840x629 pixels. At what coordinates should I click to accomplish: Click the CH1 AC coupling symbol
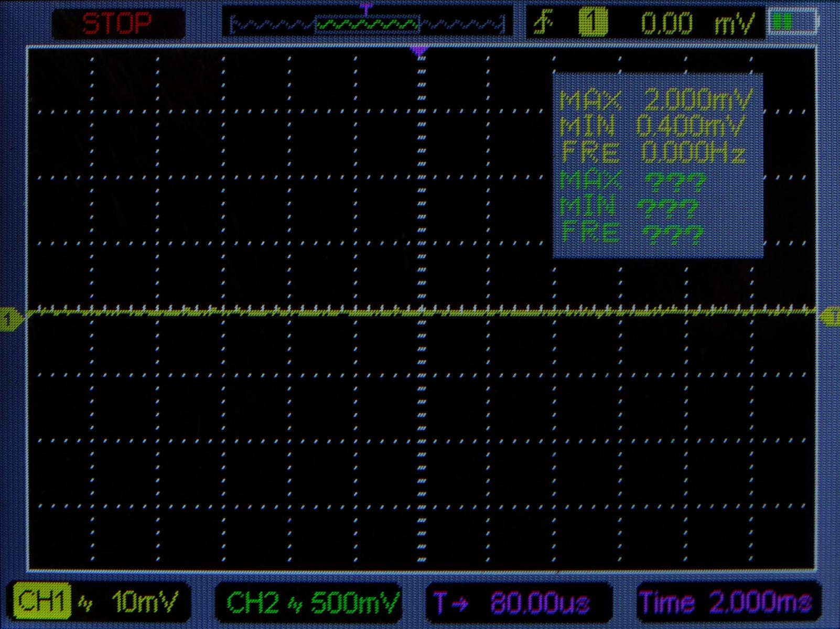(85, 604)
